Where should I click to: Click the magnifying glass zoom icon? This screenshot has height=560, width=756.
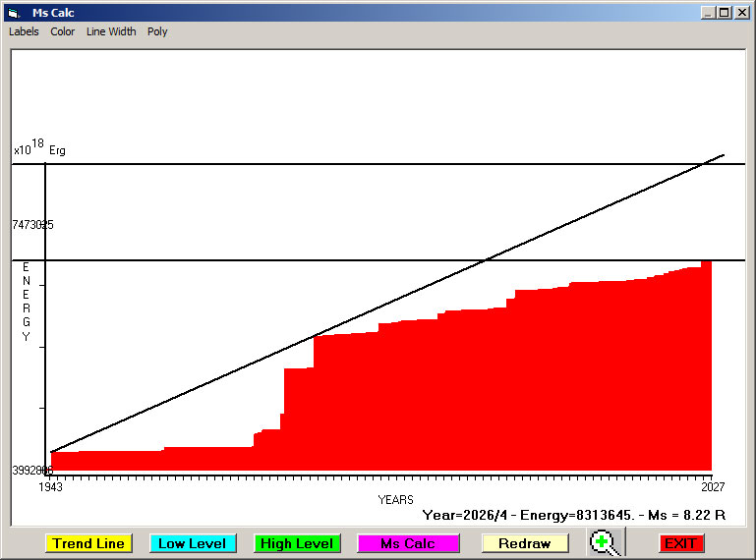[607, 542]
